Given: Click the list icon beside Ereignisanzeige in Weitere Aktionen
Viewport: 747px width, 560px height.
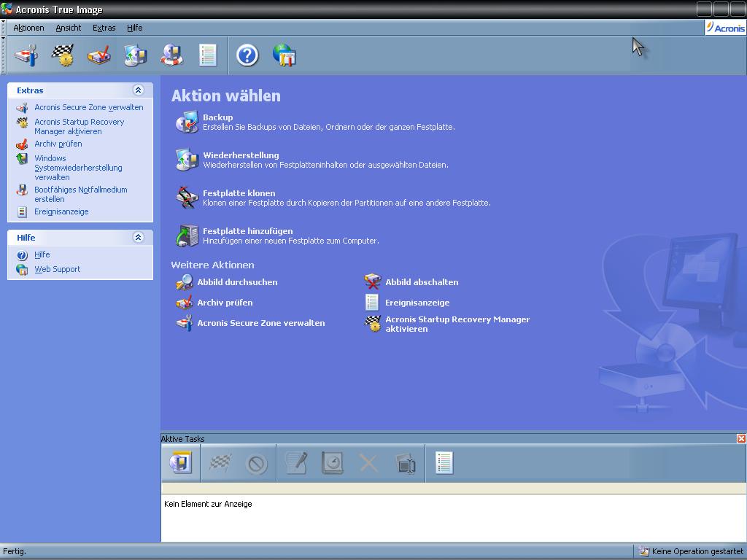Looking at the screenshot, I should [x=371, y=303].
